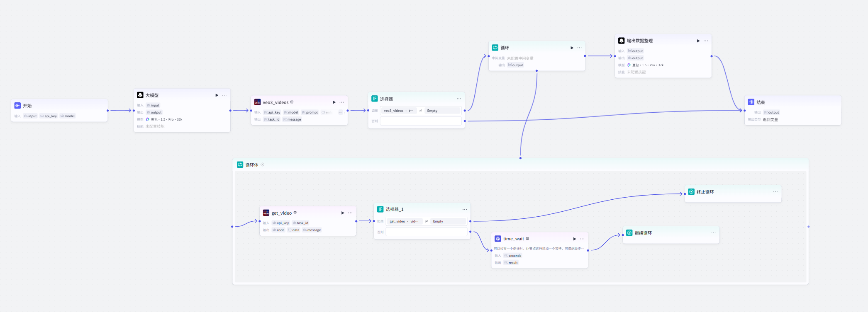
Task: Run the get_video node
Action: point(343,213)
